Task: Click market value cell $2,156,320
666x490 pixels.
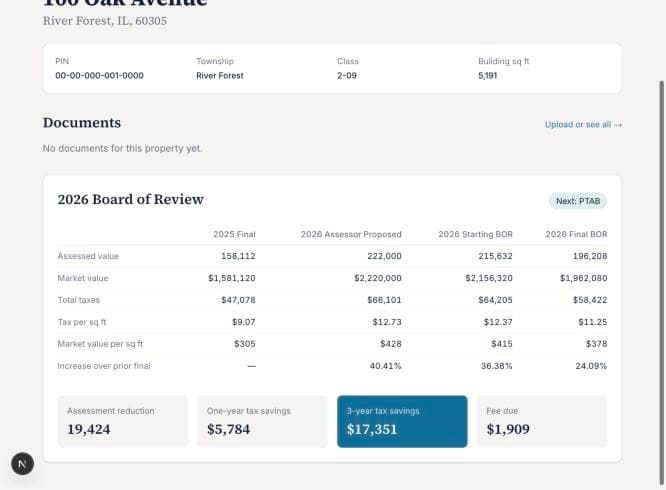Action: click(489, 278)
